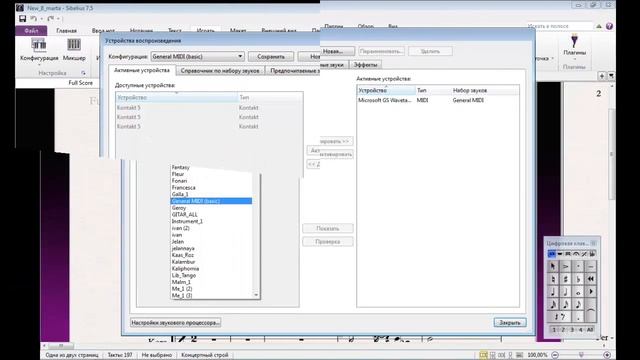Select the natural sign on the keypad

(x=553, y=279)
